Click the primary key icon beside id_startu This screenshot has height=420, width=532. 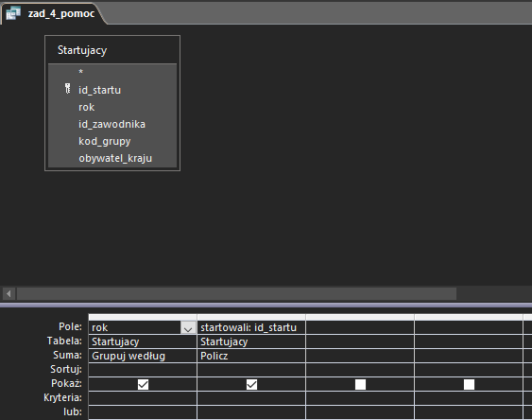(x=67, y=89)
